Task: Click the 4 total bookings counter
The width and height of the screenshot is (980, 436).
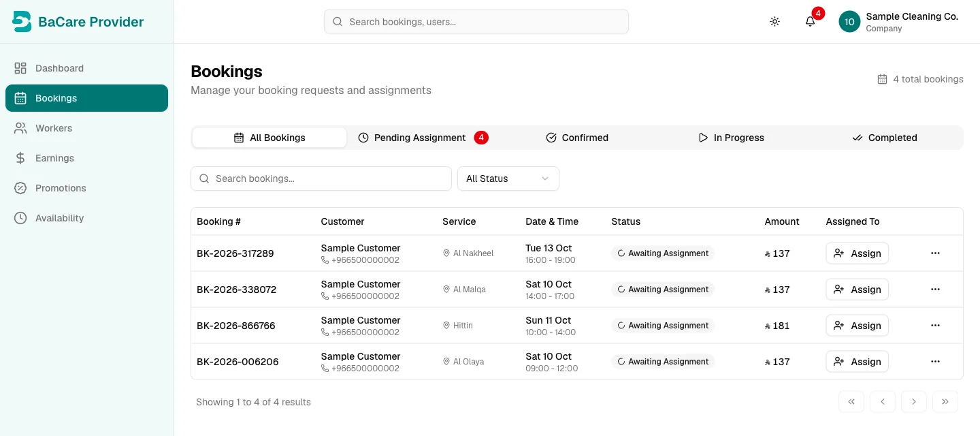Action: (920, 79)
